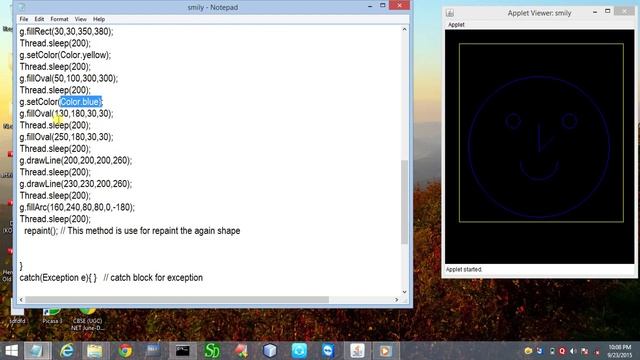Viewport: 640px width, 360px height.
Task: Launch Google Chrome from the taskbar
Action: point(125,351)
